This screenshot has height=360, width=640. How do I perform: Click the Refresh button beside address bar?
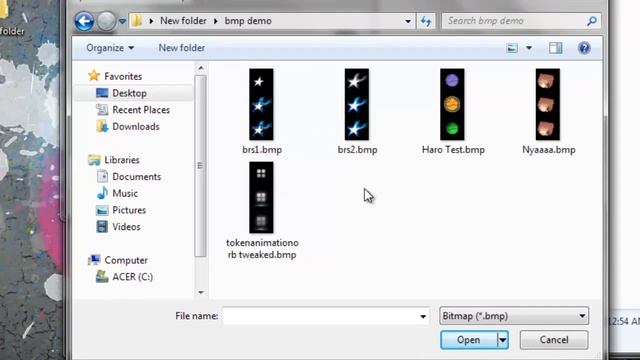pos(426,21)
